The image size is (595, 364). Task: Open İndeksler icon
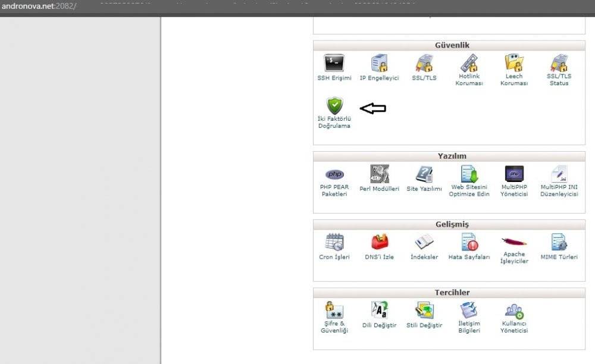pos(424,242)
